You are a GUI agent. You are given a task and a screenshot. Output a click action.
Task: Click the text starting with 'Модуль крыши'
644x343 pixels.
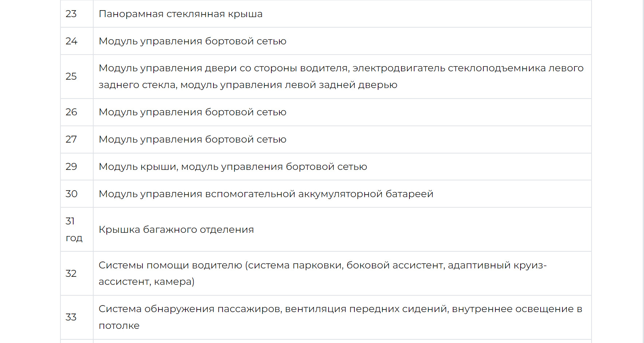click(233, 167)
